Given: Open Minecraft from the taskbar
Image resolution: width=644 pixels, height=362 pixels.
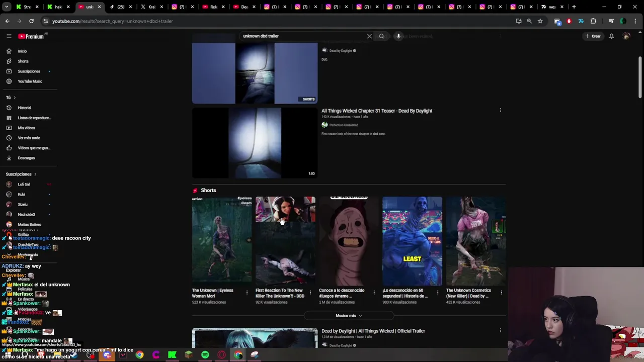Looking at the screenshot, I should [x=189, y=355].
